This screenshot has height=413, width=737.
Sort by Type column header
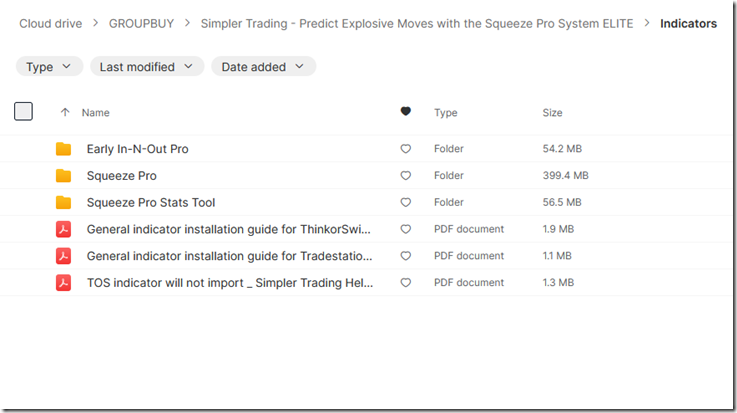(x=446, y=113)
